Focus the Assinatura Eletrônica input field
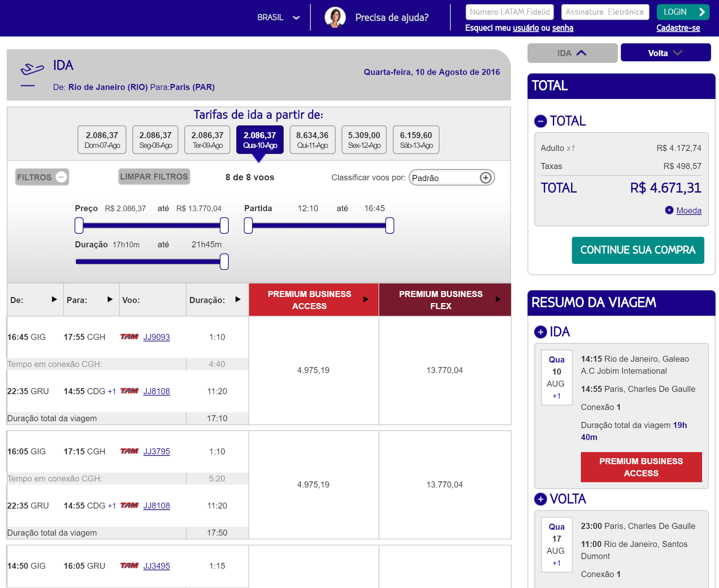Image resolution: width=719 pixels, height=588 pixels. coord(605,12)
